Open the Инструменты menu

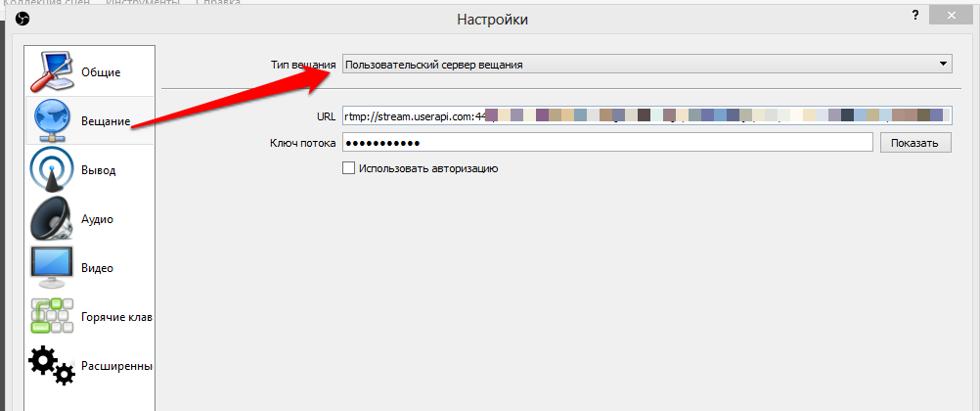[x=142, y=3]
